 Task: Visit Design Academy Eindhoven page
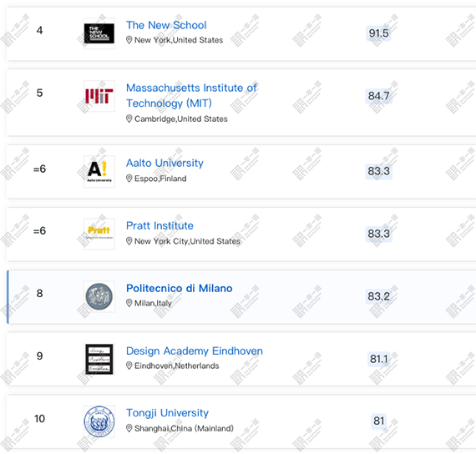(x=195, y=351)
